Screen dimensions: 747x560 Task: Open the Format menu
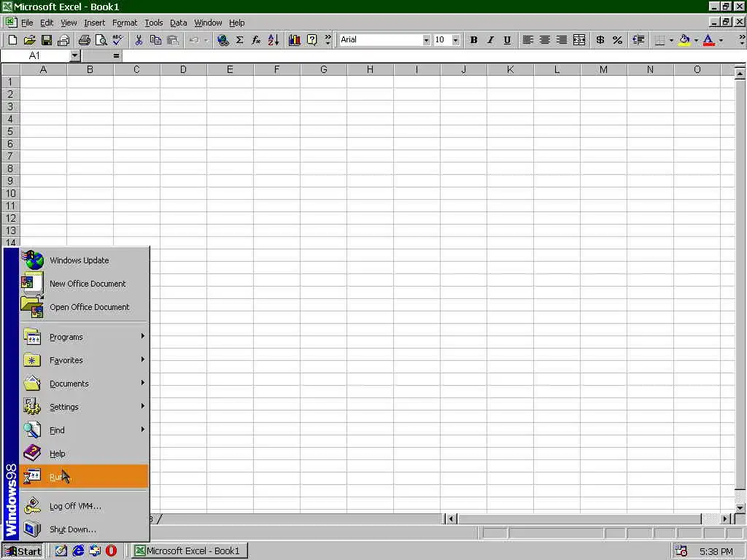125,23
